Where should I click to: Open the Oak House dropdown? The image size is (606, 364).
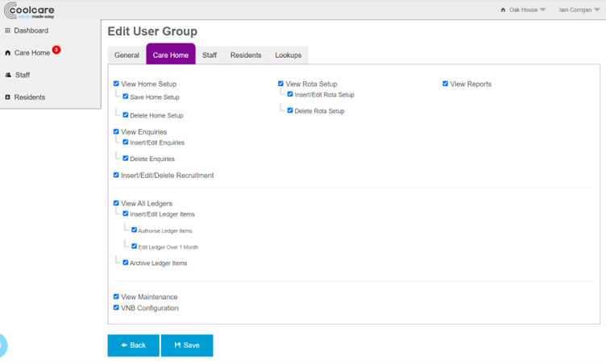pos(527,10)
